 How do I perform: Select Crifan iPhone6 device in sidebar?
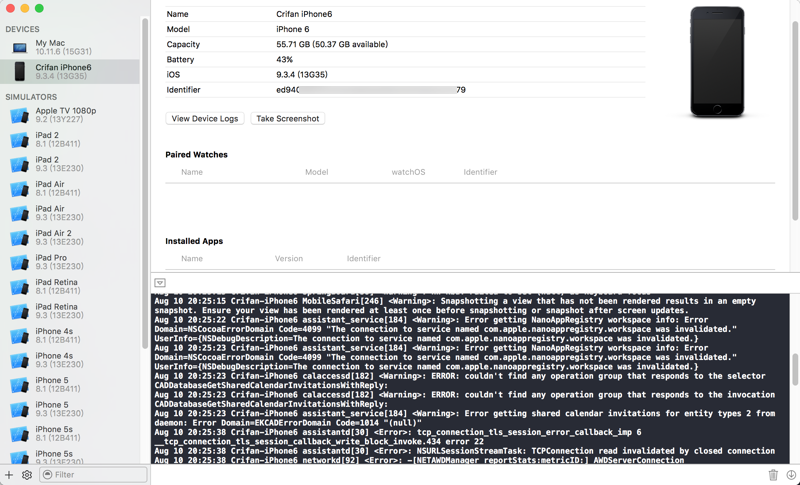(x=69, y=71)
